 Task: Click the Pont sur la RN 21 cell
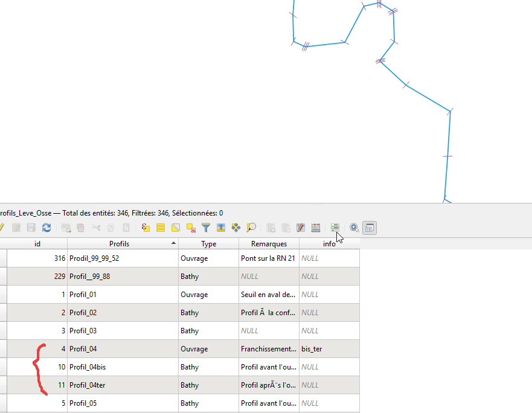268,258
